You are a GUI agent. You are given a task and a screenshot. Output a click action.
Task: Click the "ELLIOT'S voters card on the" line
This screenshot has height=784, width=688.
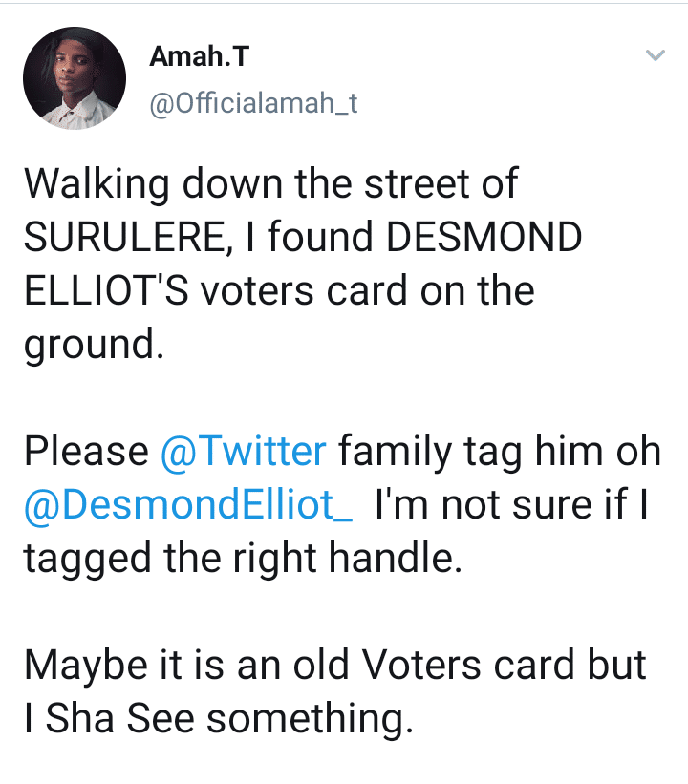[x=278, y=292]
